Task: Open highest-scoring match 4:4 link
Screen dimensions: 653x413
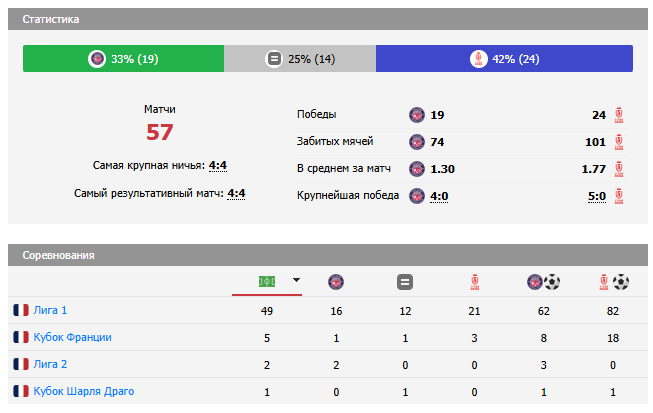Action: [236, 193]
